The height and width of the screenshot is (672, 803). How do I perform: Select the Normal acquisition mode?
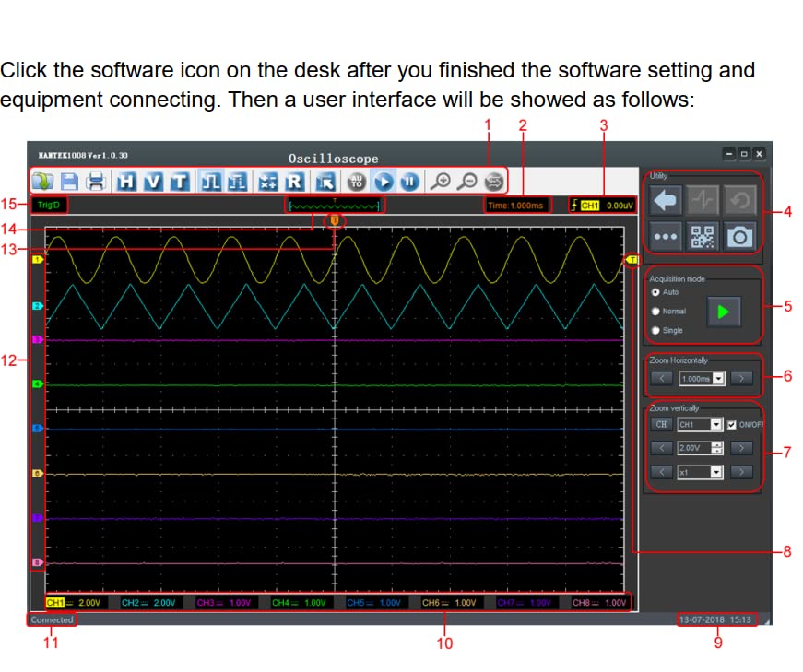tap(655, 311)
